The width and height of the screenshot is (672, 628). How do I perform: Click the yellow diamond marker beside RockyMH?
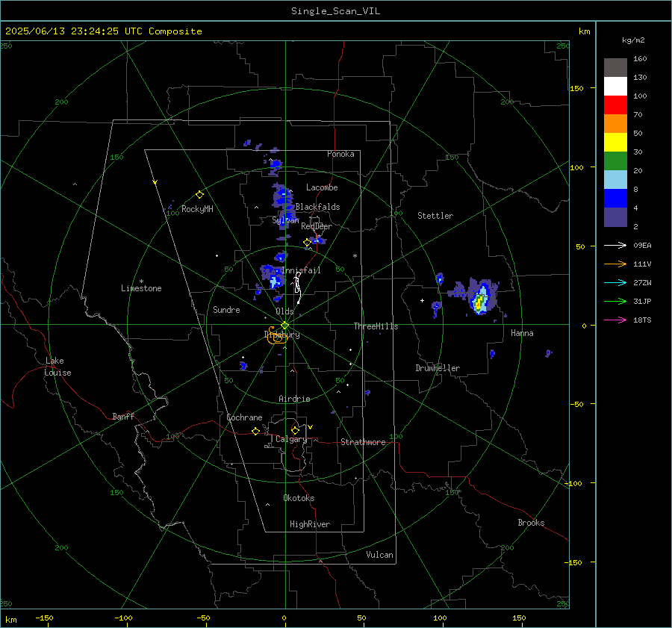(199, 195)
